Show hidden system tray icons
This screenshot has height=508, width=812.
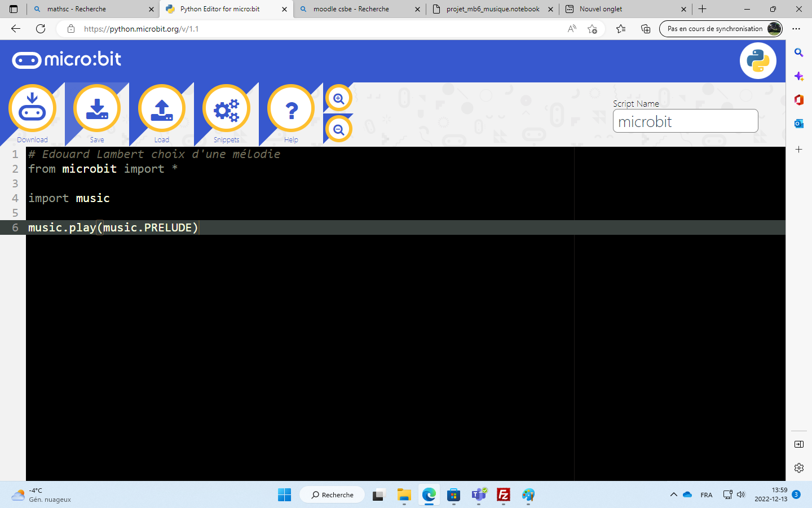(673, 495)
